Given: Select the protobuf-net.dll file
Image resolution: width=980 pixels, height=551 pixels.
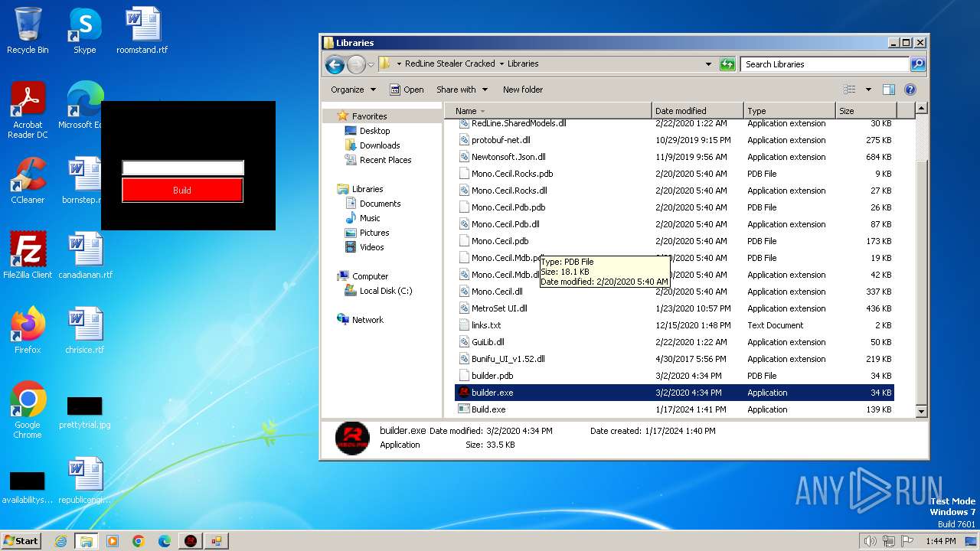Looking at the screenshot, I should click(x=675, y=140).
